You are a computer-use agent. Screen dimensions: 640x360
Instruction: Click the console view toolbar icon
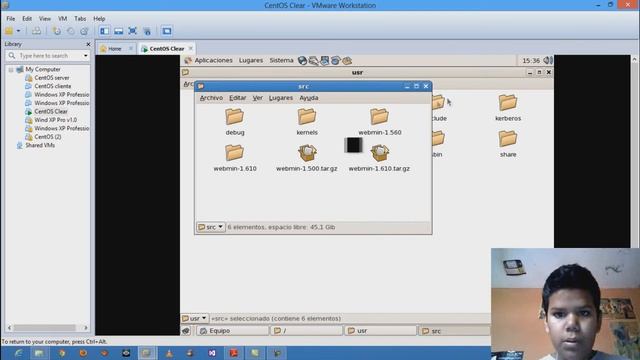(167, 31)
